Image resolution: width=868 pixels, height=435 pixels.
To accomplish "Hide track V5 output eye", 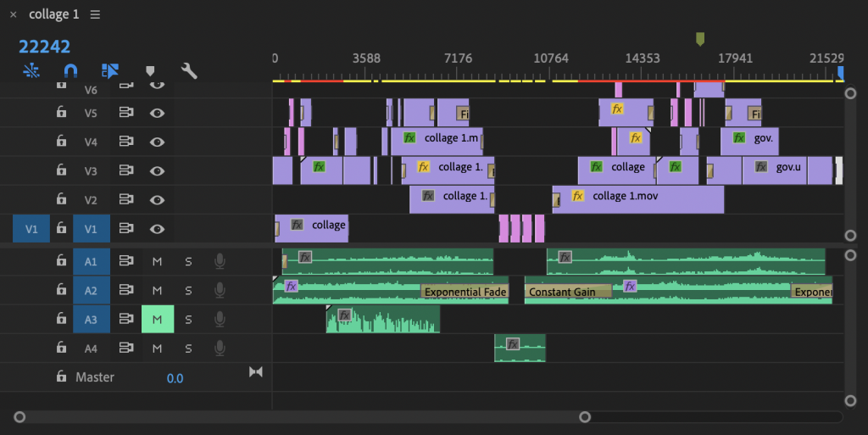I will pyautogui.click(x=157, y=113).
